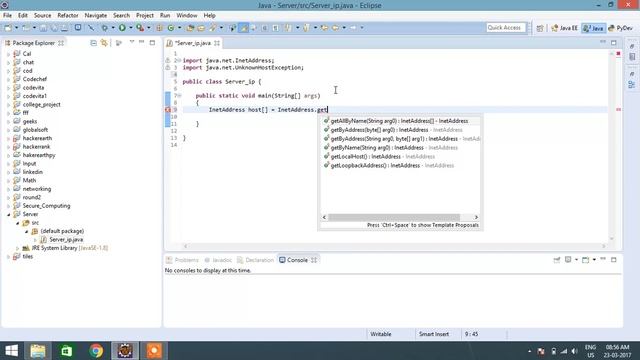The width and height of the screenshot is (640, 360).
Task: Click the highlighted Toggle Mark Occurrences icon
Action: (244, 28)
